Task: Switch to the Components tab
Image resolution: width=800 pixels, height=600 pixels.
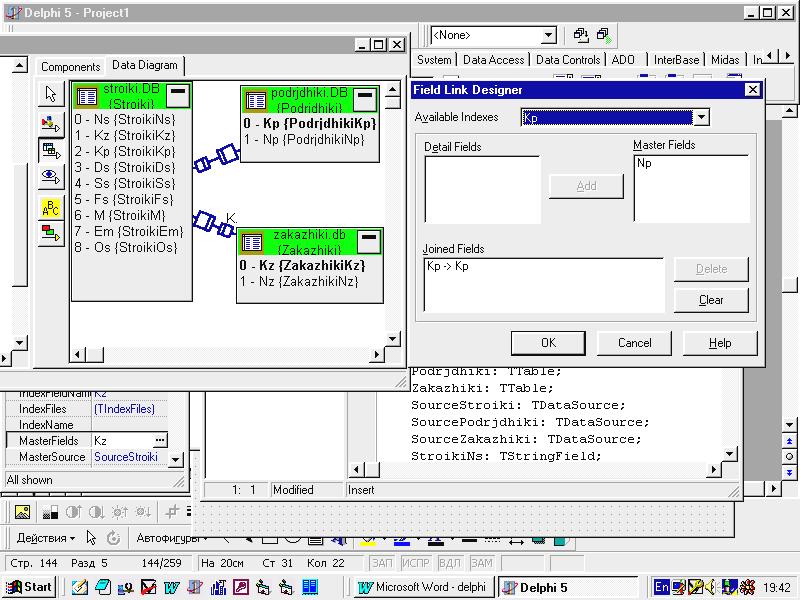Action: (70, 67)
